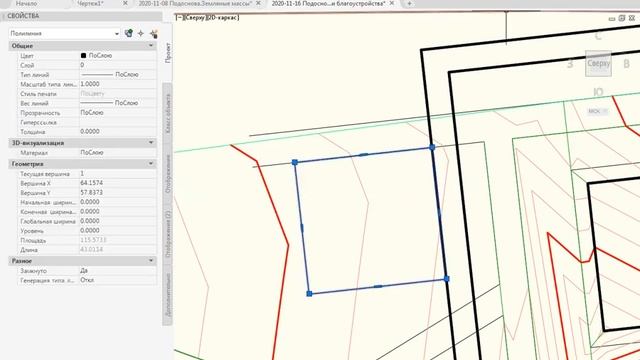Edit the Вершина X value 64.1574
Screen dimensions: 640x360
[118, 183]
